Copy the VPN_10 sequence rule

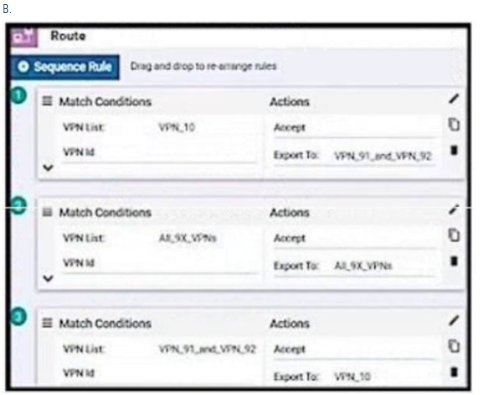[x=454, y=125]
